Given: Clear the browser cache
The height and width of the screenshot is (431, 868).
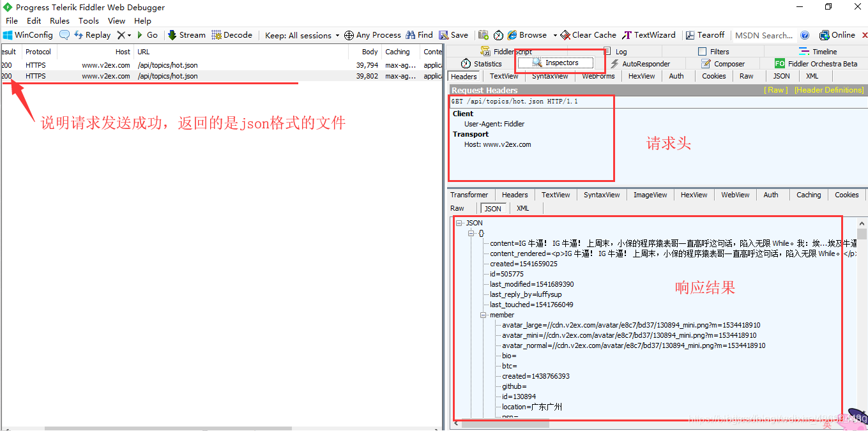Looking at the screenshot, I should 588,35.
